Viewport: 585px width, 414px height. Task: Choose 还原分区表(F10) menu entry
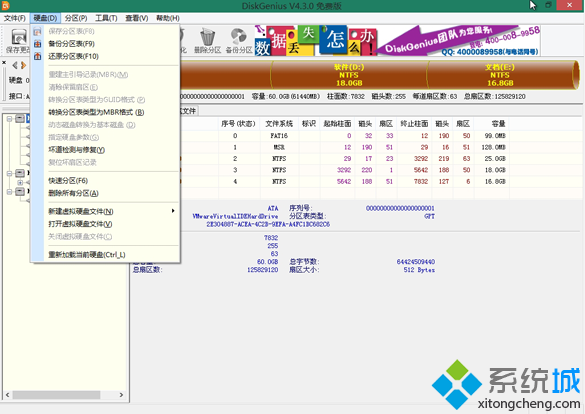coord(105,56)
